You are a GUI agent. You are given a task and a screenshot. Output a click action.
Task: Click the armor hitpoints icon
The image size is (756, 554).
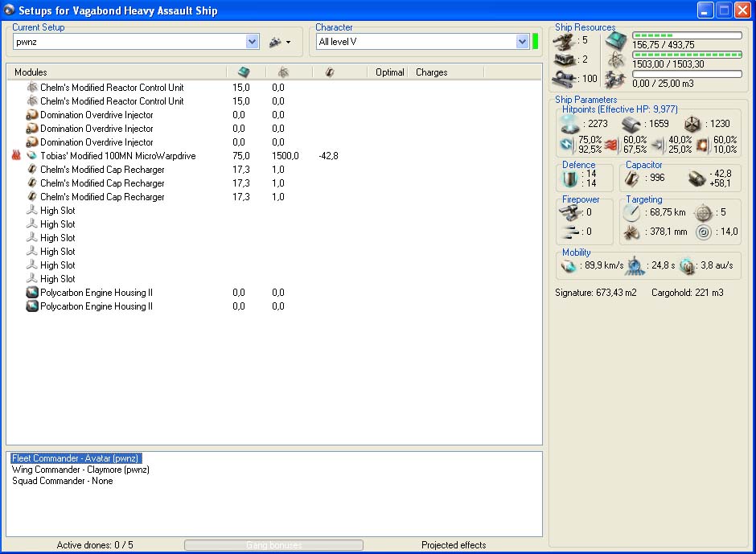631,125
